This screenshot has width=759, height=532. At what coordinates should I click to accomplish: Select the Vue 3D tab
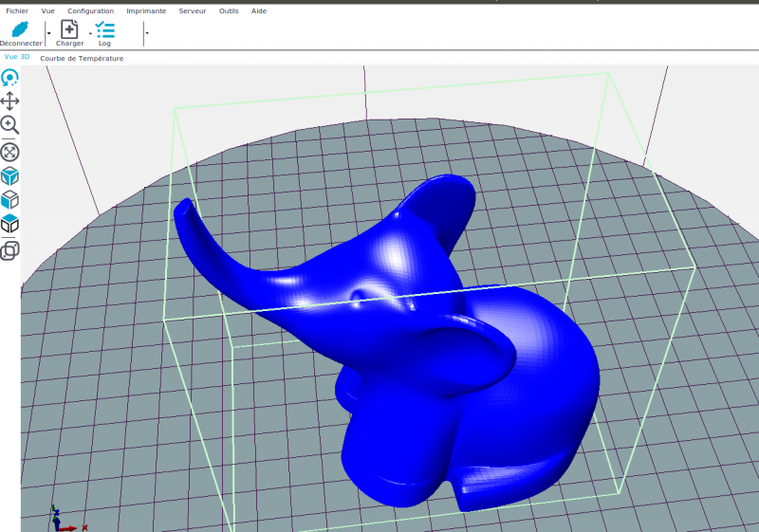tap(17, 57)
